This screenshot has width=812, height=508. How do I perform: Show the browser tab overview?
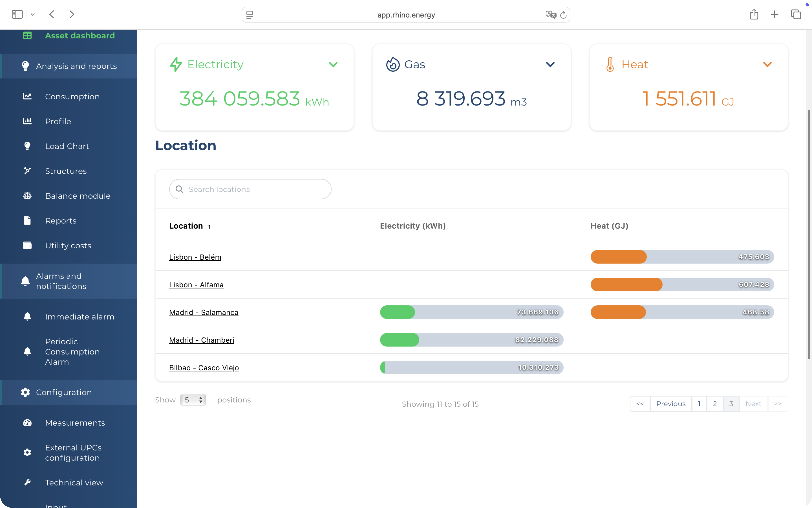pyautogui.click(x=796, y=14)
